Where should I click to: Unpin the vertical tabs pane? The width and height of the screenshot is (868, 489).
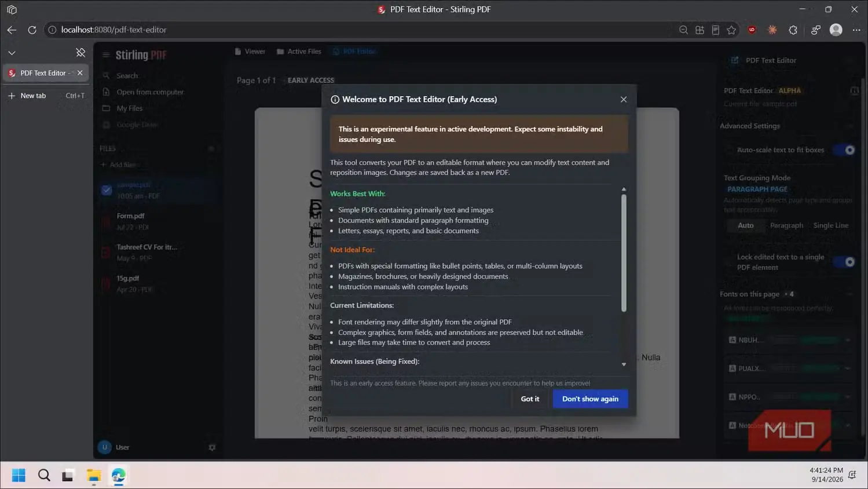pos(80,53)
